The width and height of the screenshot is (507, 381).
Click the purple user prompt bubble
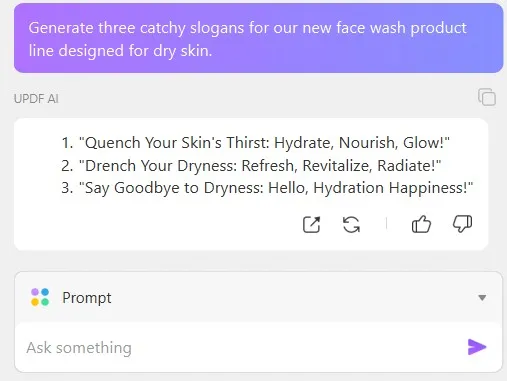(x=258, y=38)
